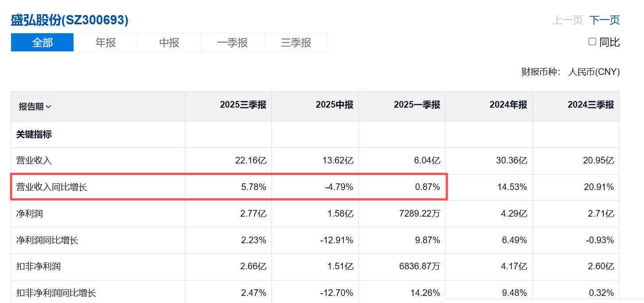Click the 盛弘股份(SZ300693) title

70,20
